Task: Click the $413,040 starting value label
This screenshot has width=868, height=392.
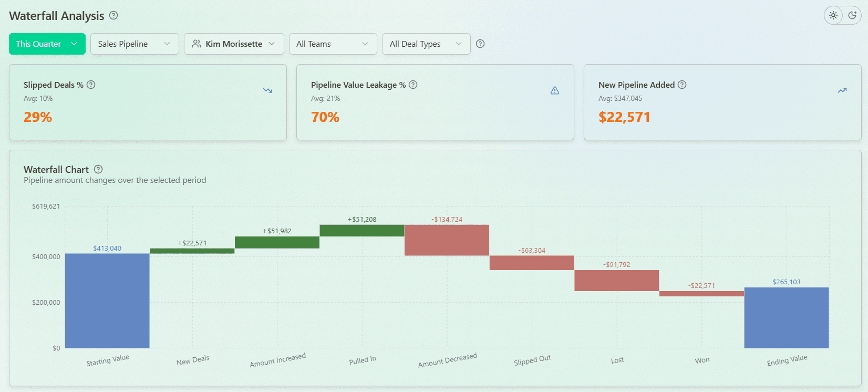Action: (107, 249)
